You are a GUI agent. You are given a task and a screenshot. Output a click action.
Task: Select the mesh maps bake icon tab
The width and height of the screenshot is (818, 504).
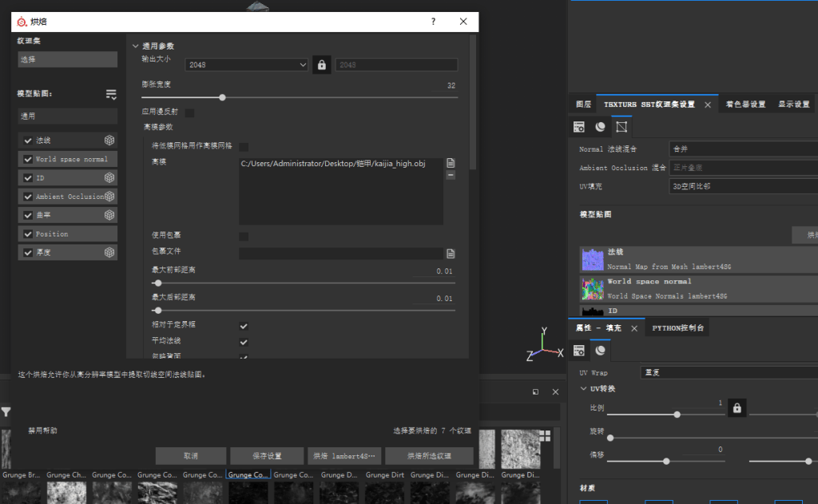pyautogui.click(x=621, y=127)
